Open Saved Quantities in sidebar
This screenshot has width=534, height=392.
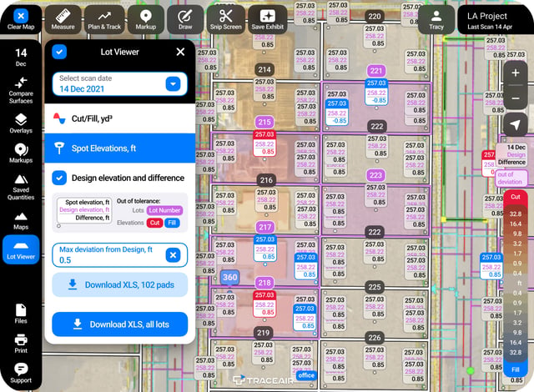point(21,187)
